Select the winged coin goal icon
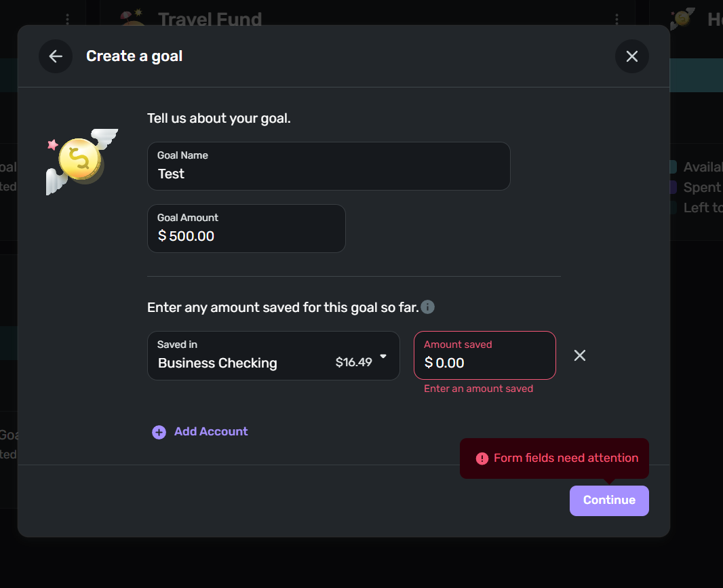 (x=81, y=161)
